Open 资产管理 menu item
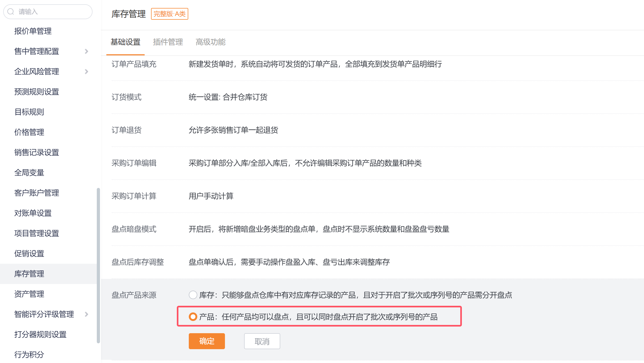The width and height of the screenshot is (644, 363). (x=29, y=294)
